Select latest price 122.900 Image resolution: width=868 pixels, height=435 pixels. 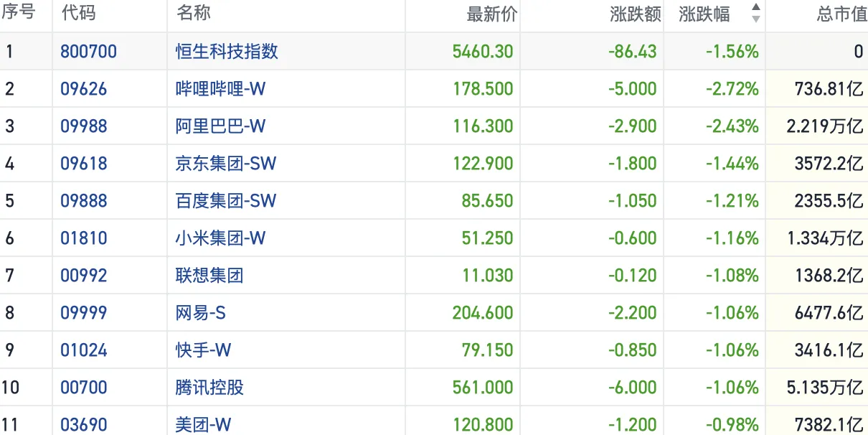click(x=483, y=164)
